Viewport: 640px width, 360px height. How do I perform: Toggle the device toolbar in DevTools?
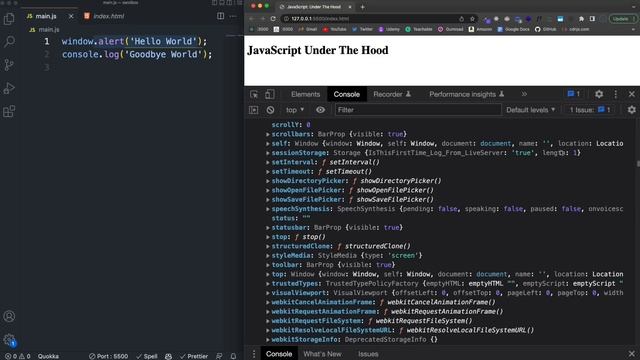[270, 94]
